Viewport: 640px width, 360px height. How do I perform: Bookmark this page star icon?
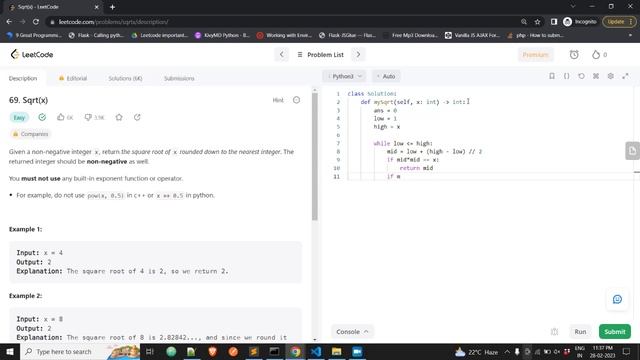coord(538,22)
